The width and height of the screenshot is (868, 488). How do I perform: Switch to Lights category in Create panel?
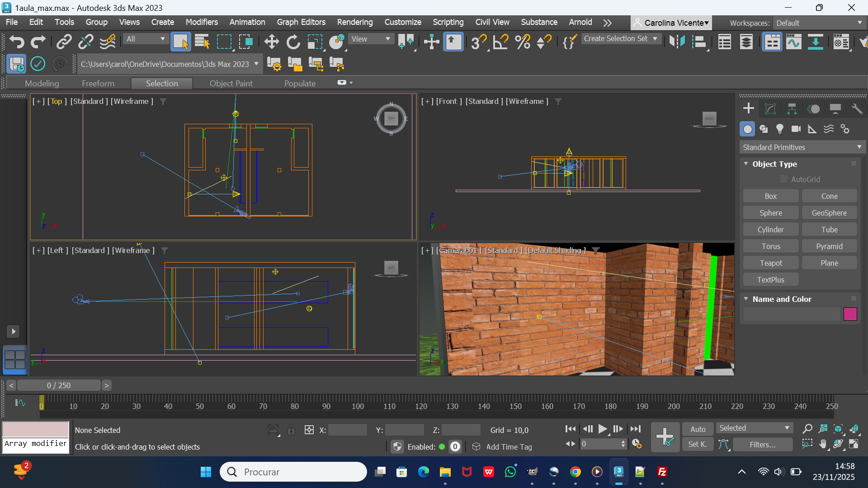(780, 129)
